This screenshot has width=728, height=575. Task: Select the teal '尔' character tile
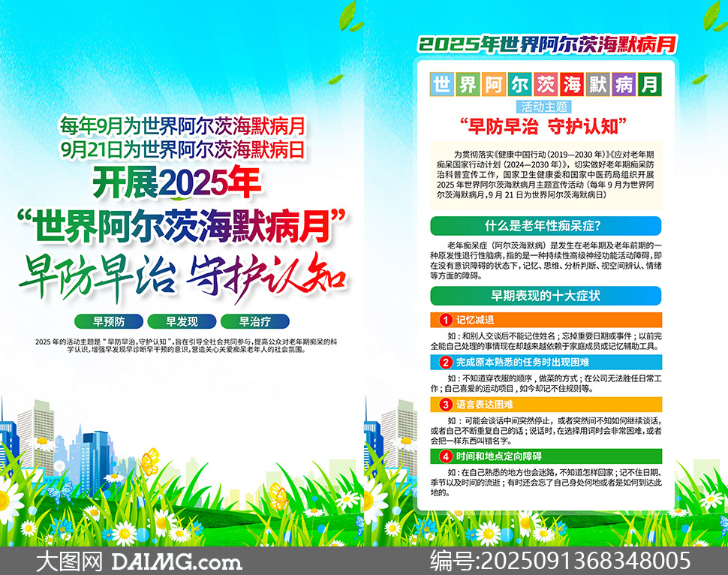[519, 85]
